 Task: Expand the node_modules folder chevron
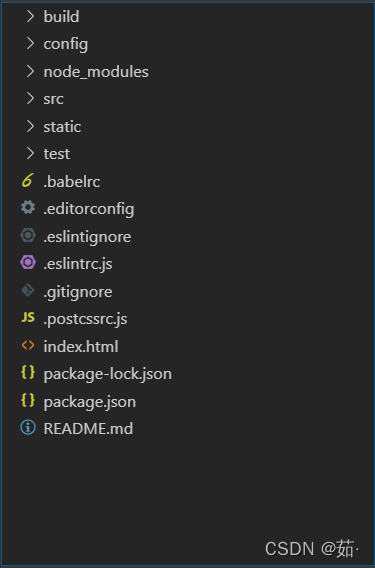[30, 71]
